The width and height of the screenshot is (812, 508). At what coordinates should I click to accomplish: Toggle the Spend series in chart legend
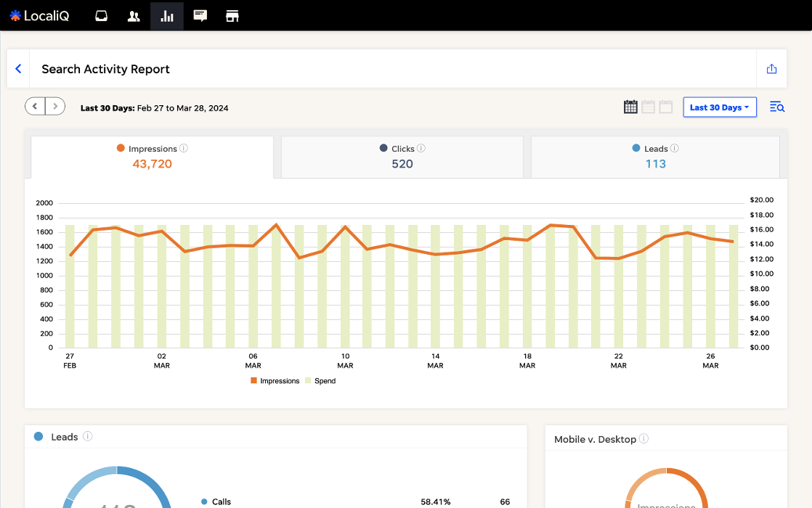click(x=320, y=381)
